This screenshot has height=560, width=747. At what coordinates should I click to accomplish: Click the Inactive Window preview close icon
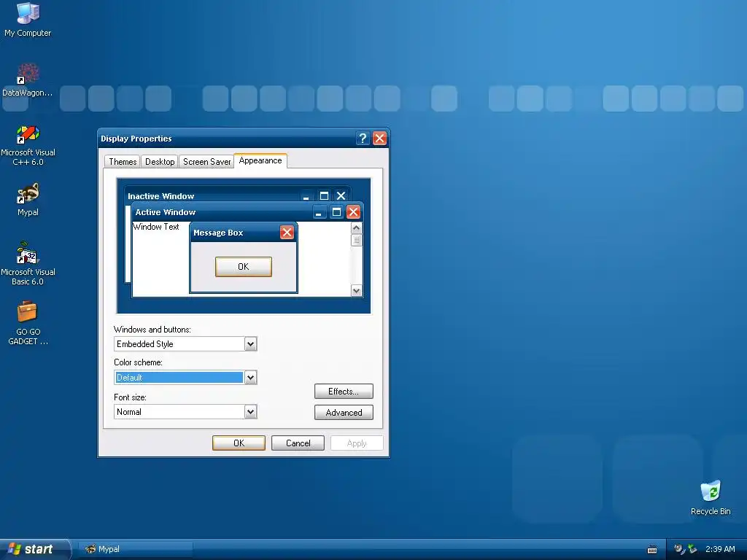(x=341, y=195)
